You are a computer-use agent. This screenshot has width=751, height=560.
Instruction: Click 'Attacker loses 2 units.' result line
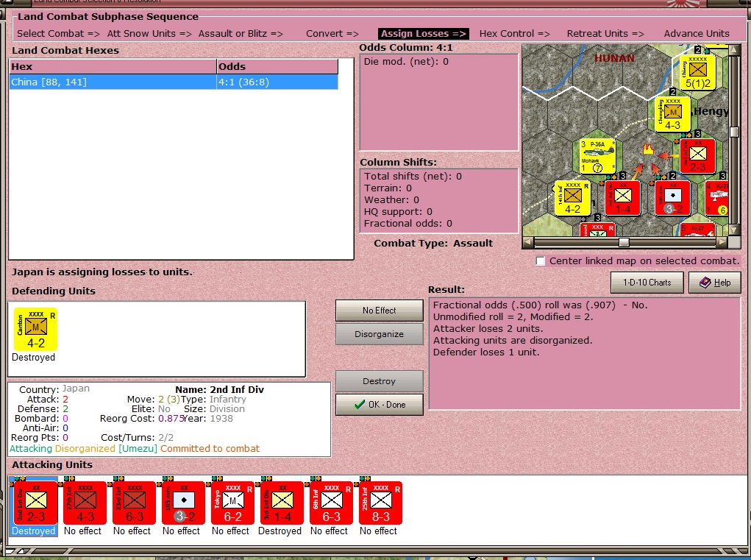488,329
